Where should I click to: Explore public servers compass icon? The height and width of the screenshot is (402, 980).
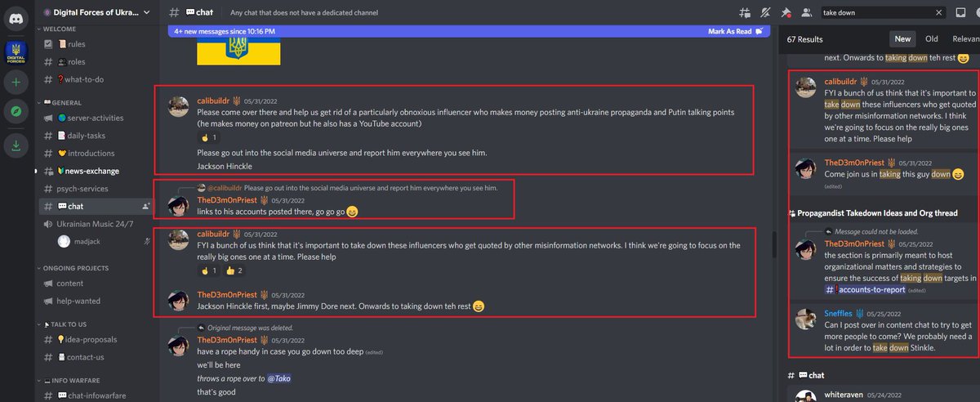(x=17, y=111)
